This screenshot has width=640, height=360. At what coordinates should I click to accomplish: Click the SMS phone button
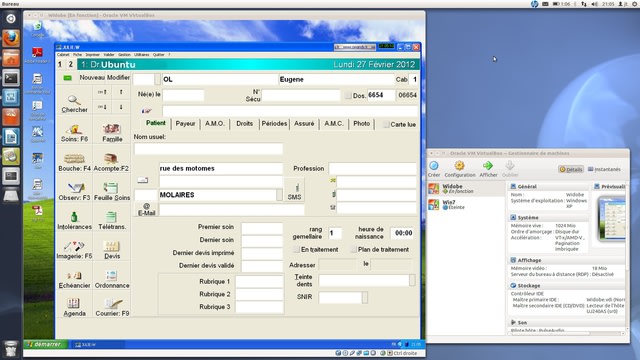coord(294,191)
